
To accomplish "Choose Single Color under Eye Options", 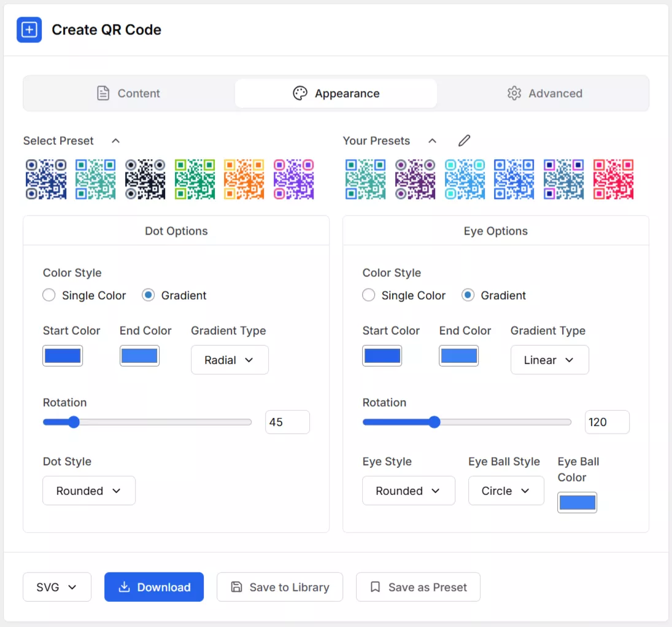I will (369, 295).
